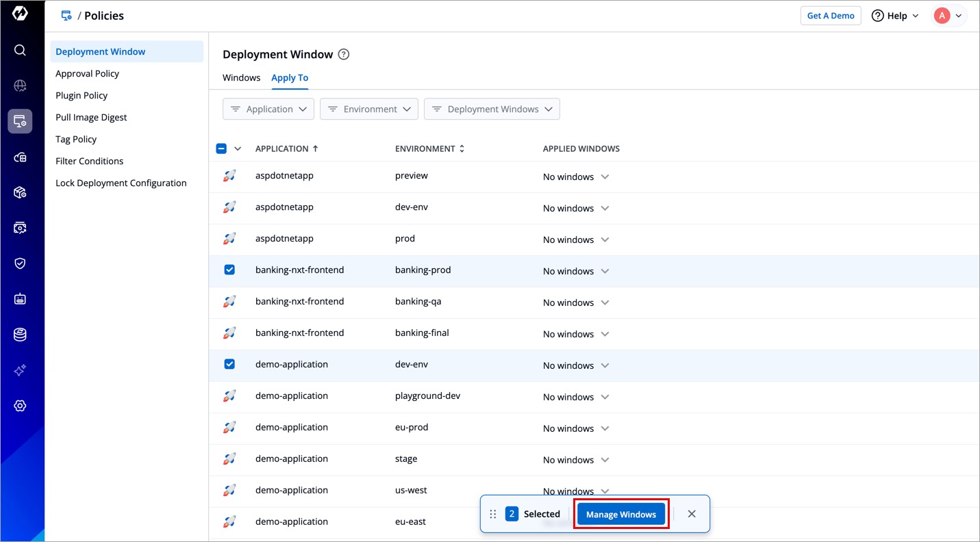Screen dimensions: 980x542
Task: Open the settings gear in sidebar
Action: 20,406
